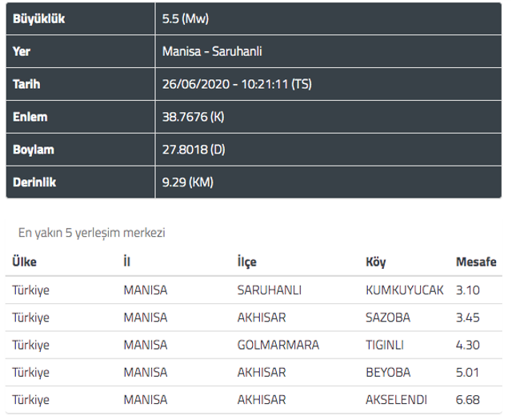Select the 27.8018 (D) longitude value
Viewport: 512px width, 420px height.
coord(192,150)
